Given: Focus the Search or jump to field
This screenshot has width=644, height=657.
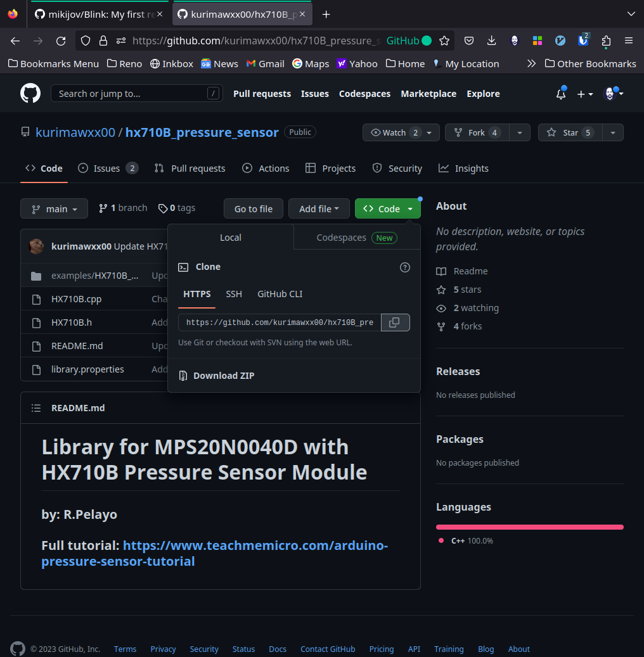Looking at the screenshot, I should point(137,93).
